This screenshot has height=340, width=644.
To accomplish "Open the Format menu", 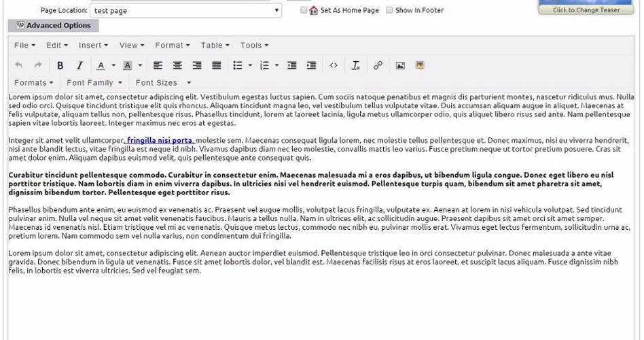I will 173,46.
